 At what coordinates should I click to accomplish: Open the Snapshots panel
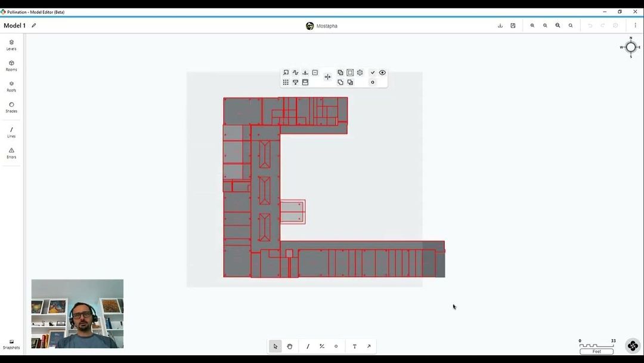click(x=11, y=343)
